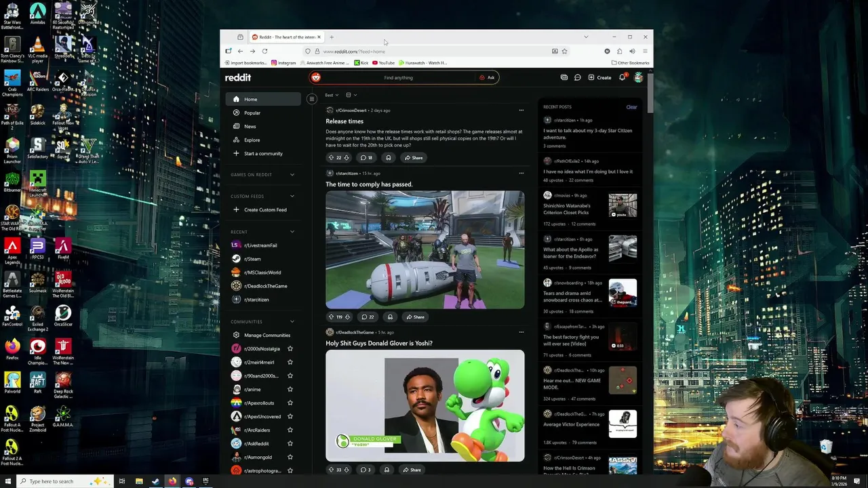Click Manage Communities
Viewport: 868px width, 488px height.
[x=263, y=335]
